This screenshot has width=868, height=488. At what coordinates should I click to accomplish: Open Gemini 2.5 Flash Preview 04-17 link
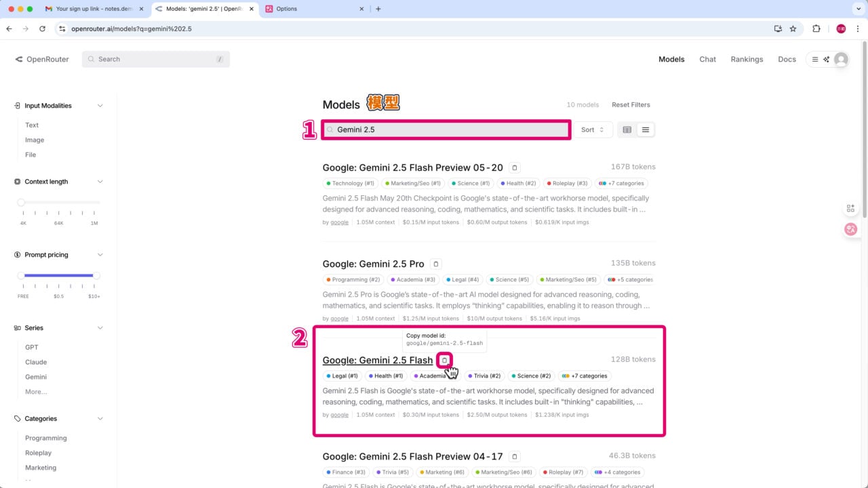coord(413,456)
